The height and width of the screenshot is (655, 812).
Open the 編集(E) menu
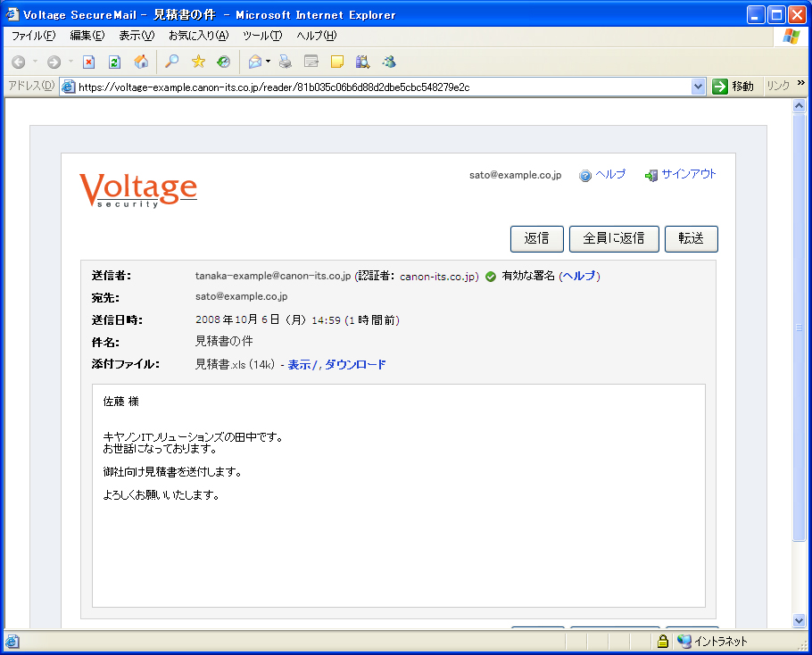tap(87, 36)
